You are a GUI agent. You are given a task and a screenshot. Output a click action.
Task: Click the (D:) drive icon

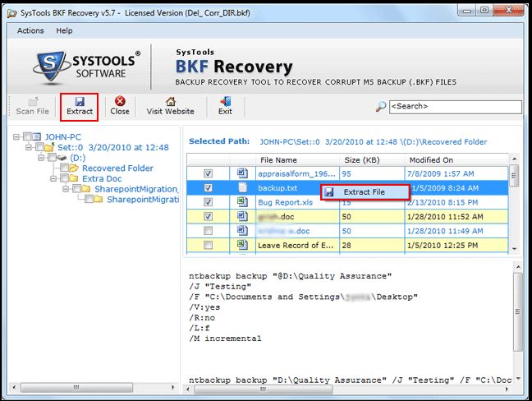(x=62, y=158)
